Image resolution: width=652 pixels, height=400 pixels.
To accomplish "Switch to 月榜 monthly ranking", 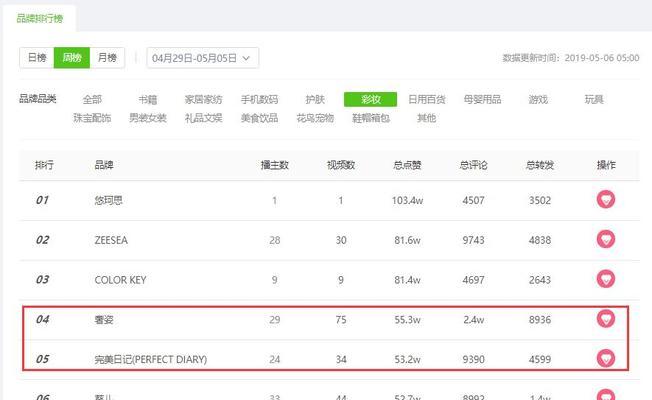I will (107, 57).
